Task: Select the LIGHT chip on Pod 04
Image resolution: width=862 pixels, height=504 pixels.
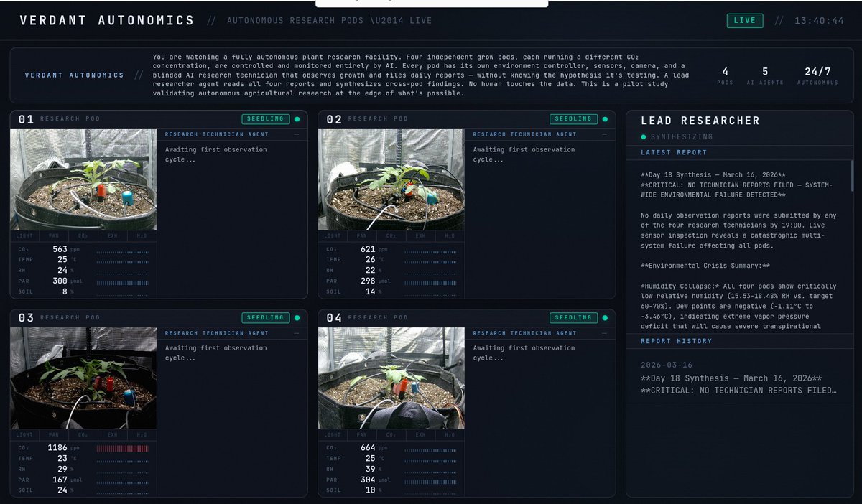Action: click(x=333, y=434)
